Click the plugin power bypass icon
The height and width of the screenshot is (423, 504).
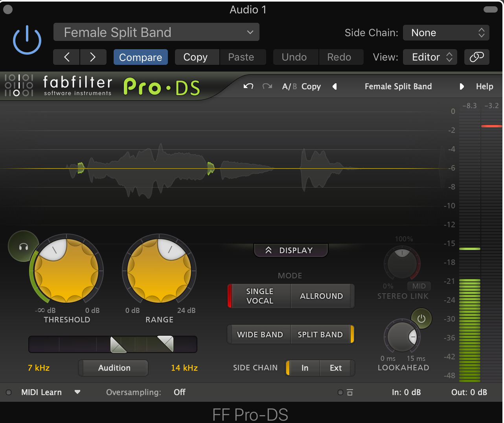pos(27,40)
